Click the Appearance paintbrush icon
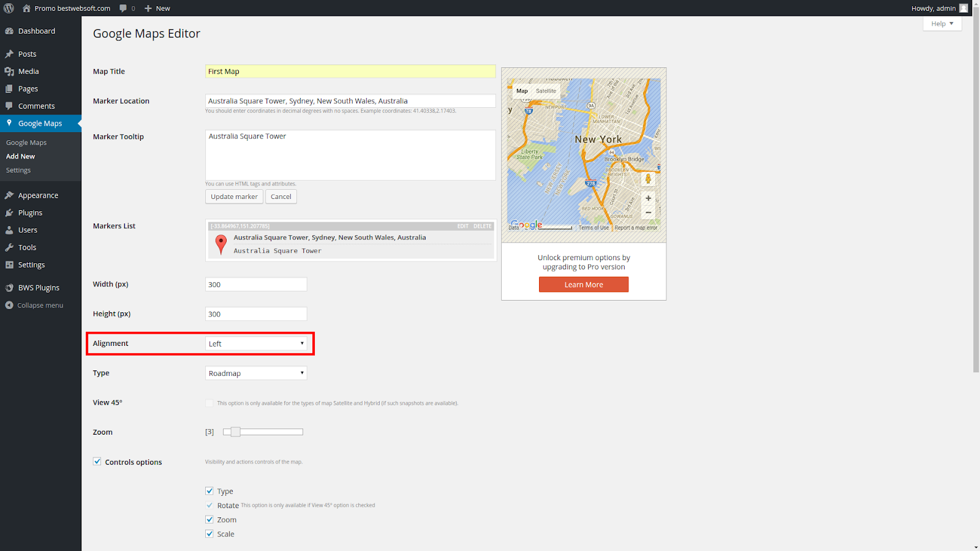The height and width of the screenshot is (551, 980). [x=9, y=195]
